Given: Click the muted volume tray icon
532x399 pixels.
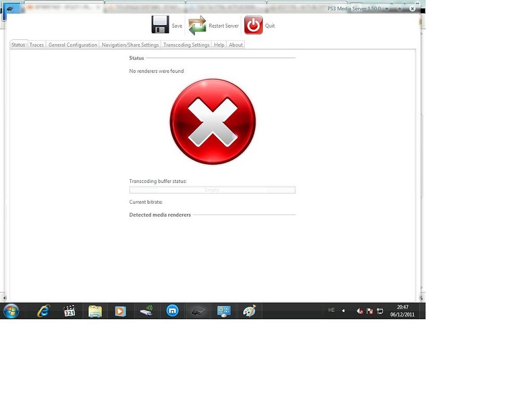Looking at the screenshot, I should click(360, 311).
